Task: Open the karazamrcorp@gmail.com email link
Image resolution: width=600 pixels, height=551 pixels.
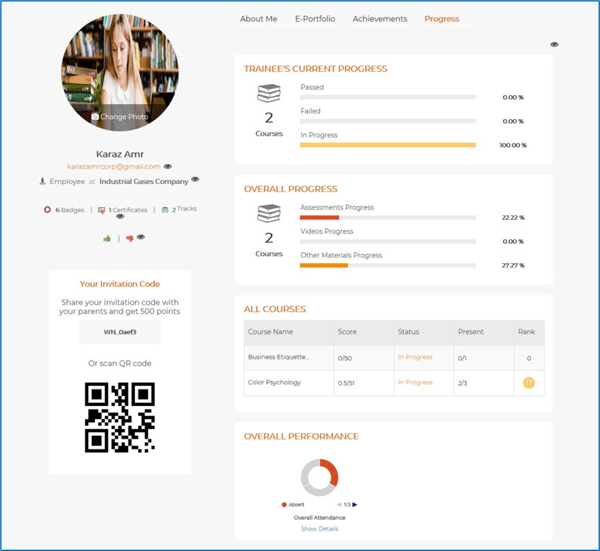Action: coord(114,166)
